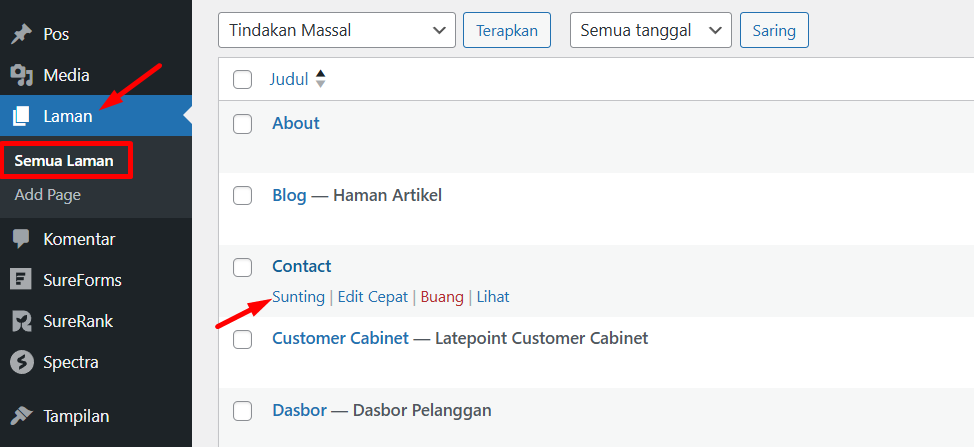This screenshot has height=447, width=974.
Task: Click the Komentar speech bubble icon
Action: (21, 239)
